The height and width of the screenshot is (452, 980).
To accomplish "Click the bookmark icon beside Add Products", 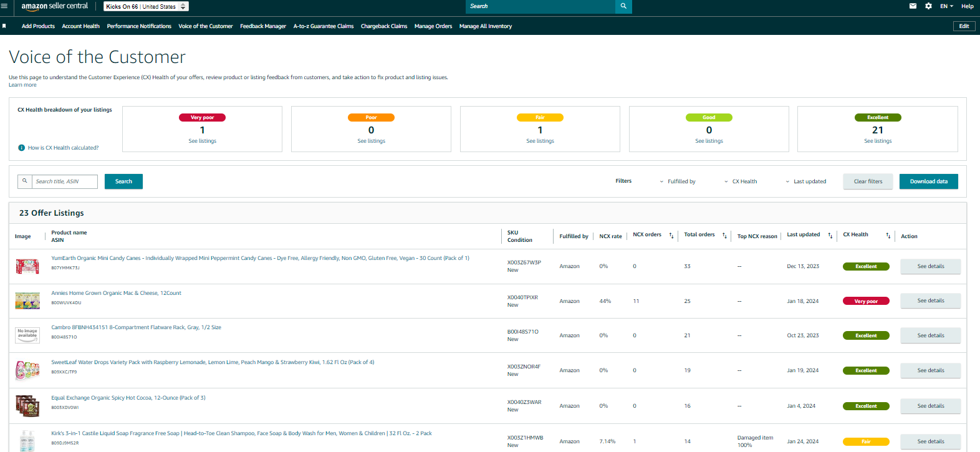I will (x=4, y=26).
